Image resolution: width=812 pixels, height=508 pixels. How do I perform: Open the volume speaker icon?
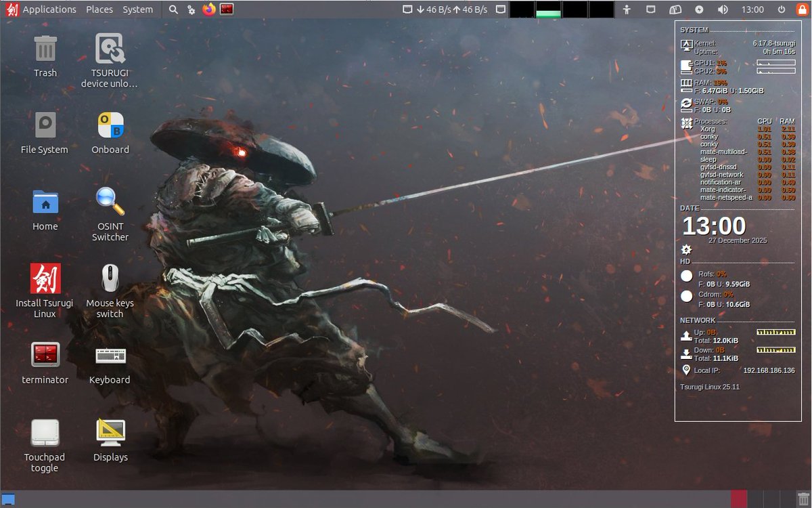pos(723,9)
